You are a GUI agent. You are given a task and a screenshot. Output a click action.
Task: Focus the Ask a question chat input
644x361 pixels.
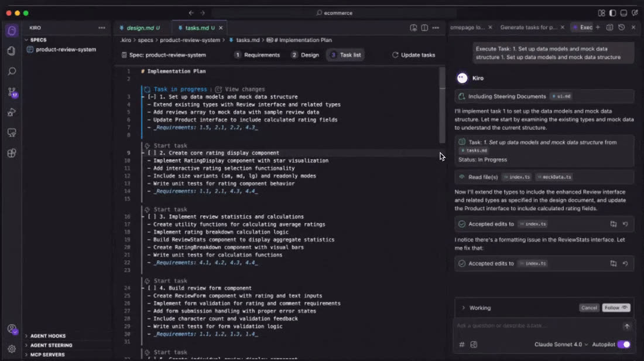(538, 326)
